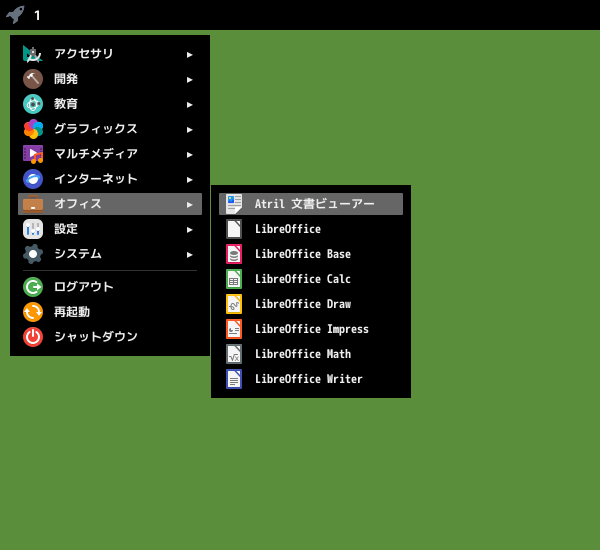Screen dimensions: 600x550
Task: Open the システム menu label
Action: click(78, 254)
